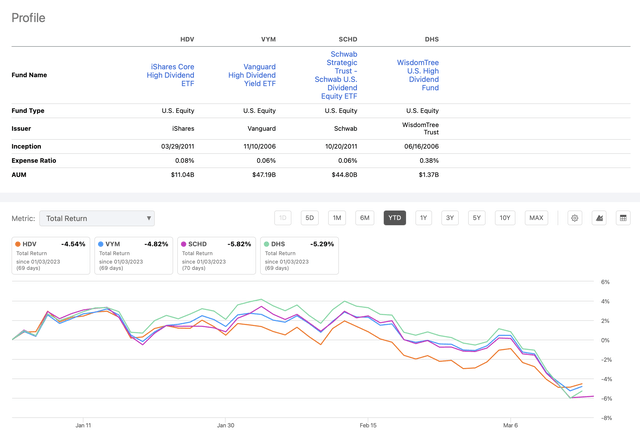Click the green DHS legend dot
The width and height of the screenshot is (640, 441).
(267, 244)
